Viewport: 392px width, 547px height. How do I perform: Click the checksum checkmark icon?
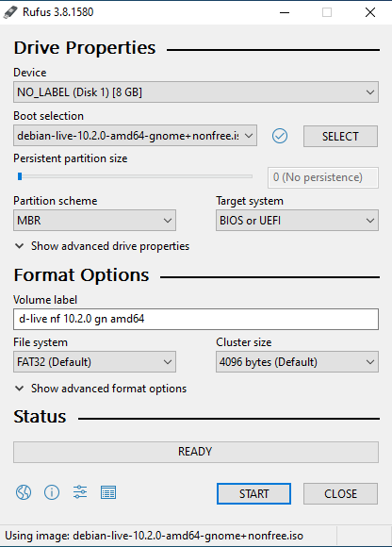pos(280,136)
